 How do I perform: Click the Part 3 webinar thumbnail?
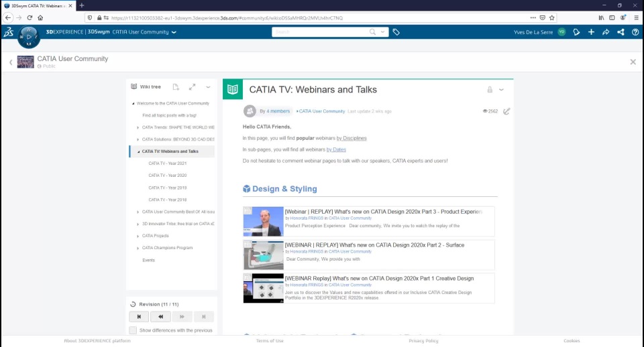click(x=263, y=222)
